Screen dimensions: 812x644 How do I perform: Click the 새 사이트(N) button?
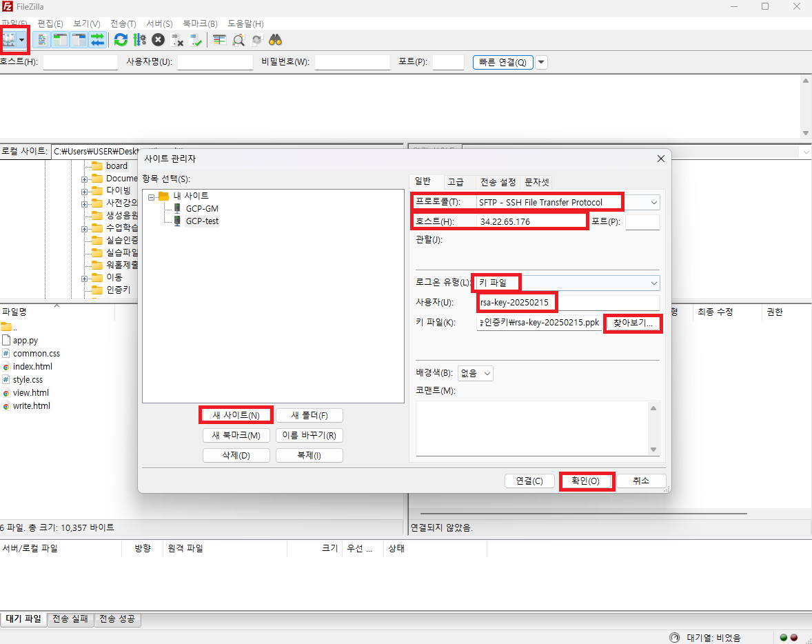pyautogui.click(x=236, y=416)
